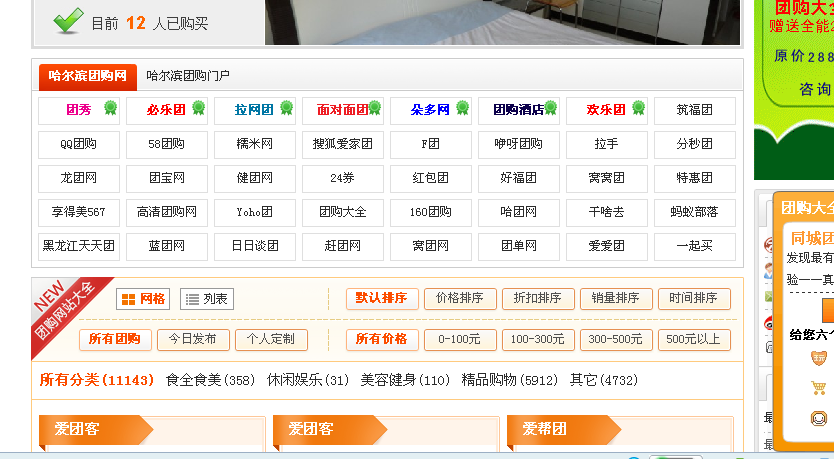Switch to list view (列表)
Screen dimensions: 834x459
click(x=207, y=299)
